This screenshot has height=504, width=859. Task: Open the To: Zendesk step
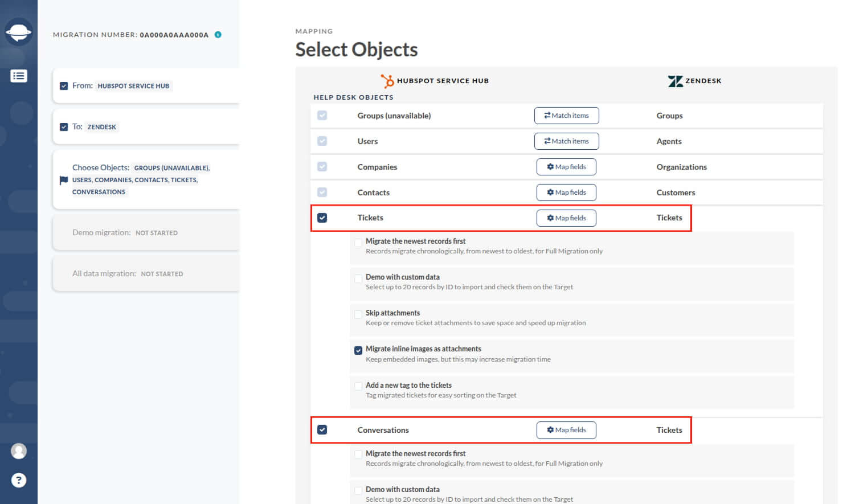(146, 127)
